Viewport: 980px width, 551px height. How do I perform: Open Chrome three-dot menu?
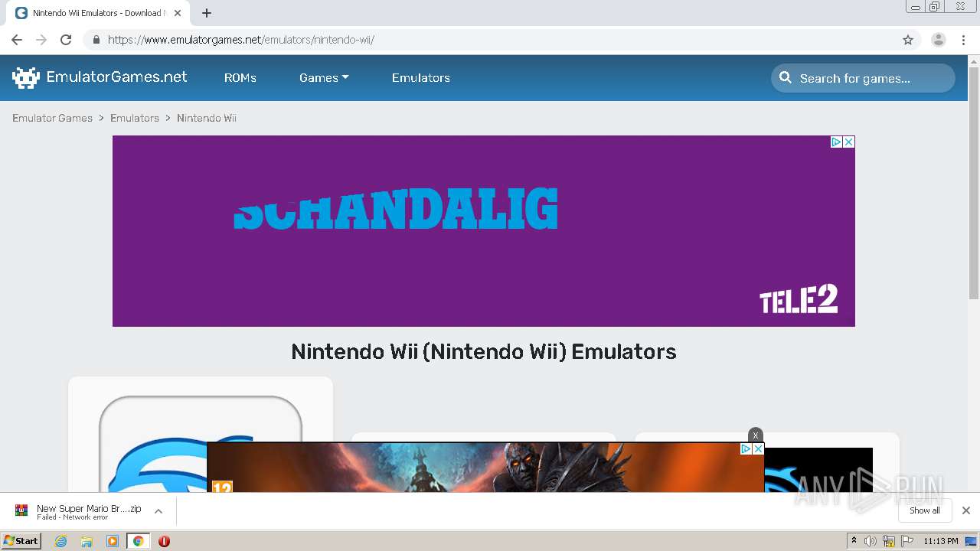964,40
